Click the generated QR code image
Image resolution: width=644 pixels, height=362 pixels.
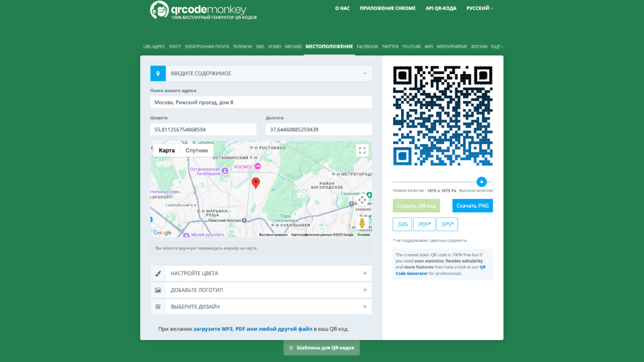[x=443, y=116]
